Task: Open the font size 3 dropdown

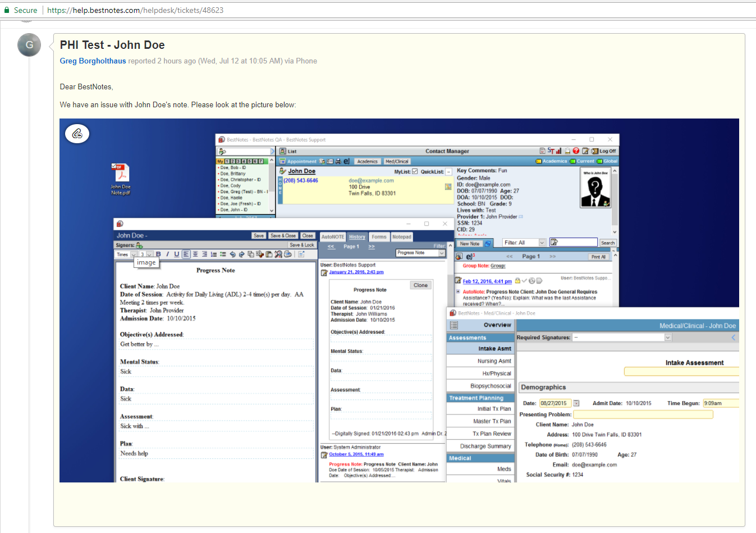Action: coord(146,254)
